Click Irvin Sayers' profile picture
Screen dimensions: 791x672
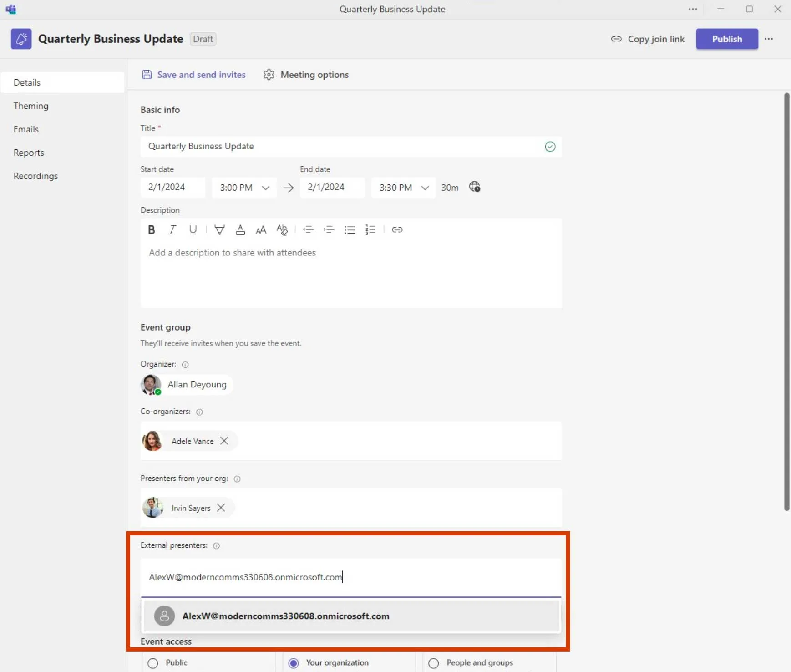152,508
